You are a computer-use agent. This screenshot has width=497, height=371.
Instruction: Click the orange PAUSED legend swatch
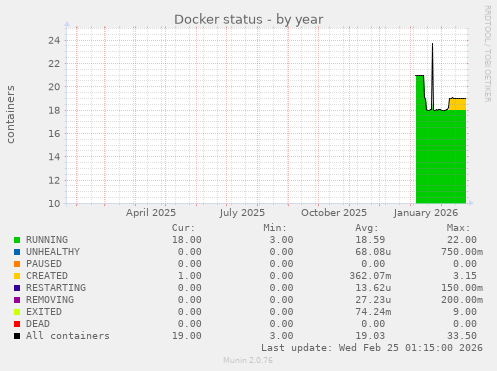point(17,264)
